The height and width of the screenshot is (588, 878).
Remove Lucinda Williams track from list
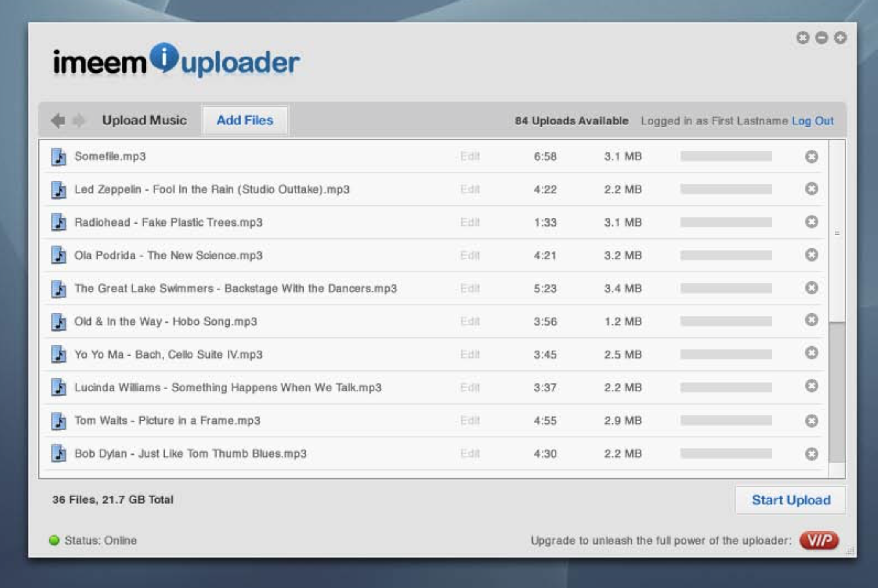click(811, 386)
